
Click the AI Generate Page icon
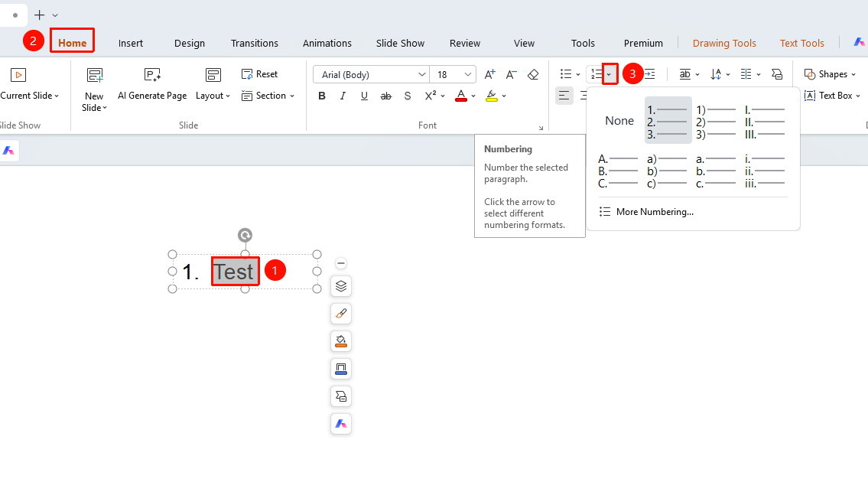point(152,75)
